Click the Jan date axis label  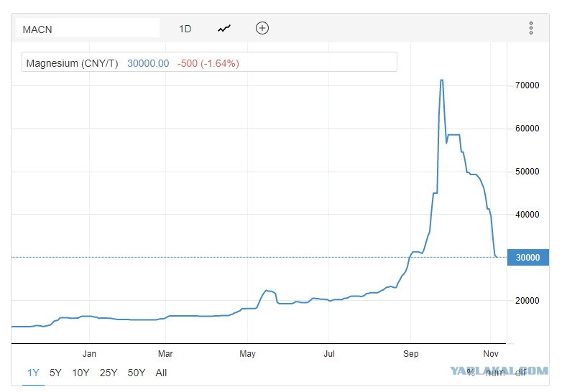coord(89,354)
